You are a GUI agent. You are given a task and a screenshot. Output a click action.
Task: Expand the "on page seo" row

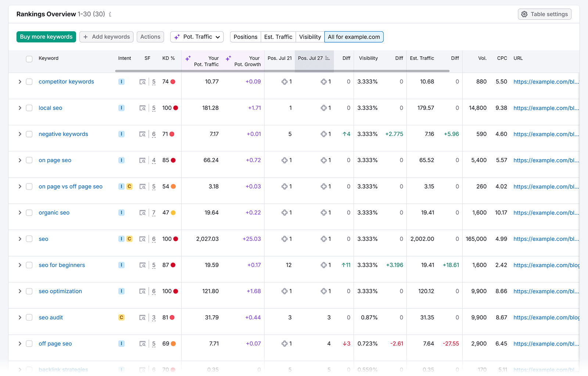[x=20, y=160]
